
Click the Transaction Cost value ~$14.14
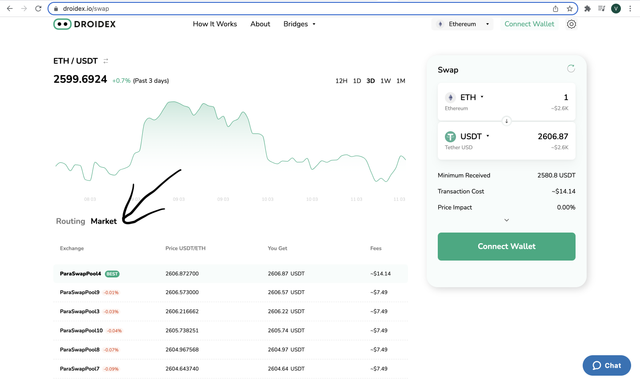[x=563, y=191]
